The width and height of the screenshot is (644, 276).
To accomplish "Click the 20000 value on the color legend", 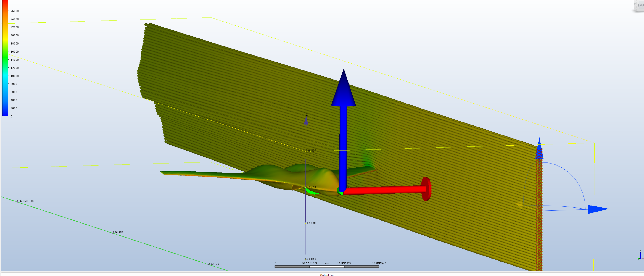I will pyautogui.click(x=15, y=35).
